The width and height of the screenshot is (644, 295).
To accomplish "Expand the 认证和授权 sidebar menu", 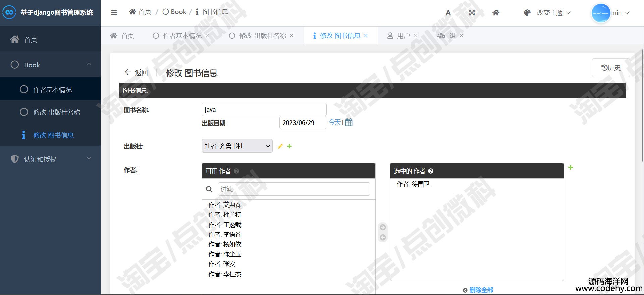I will tap(50, 159).
